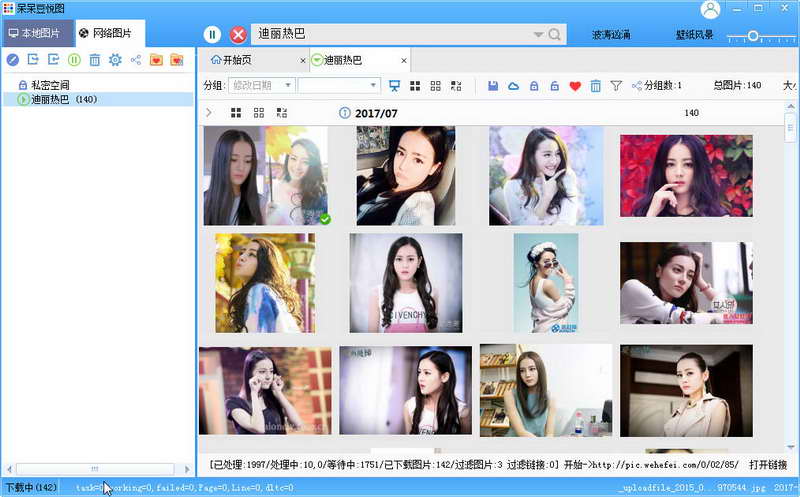Screen dimensions: 800x497
Task: Click the blue save disk icon
Action: click(x=493, y=86)
